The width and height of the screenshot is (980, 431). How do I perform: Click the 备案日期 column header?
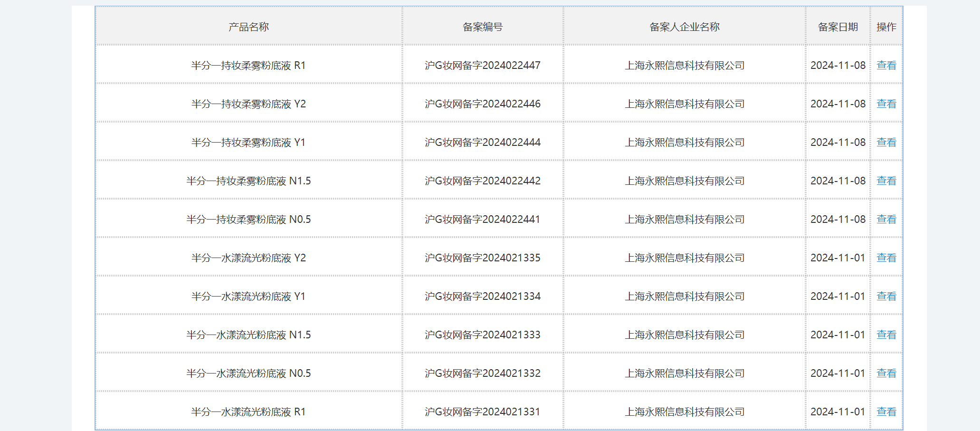click(x=838, y=27)
